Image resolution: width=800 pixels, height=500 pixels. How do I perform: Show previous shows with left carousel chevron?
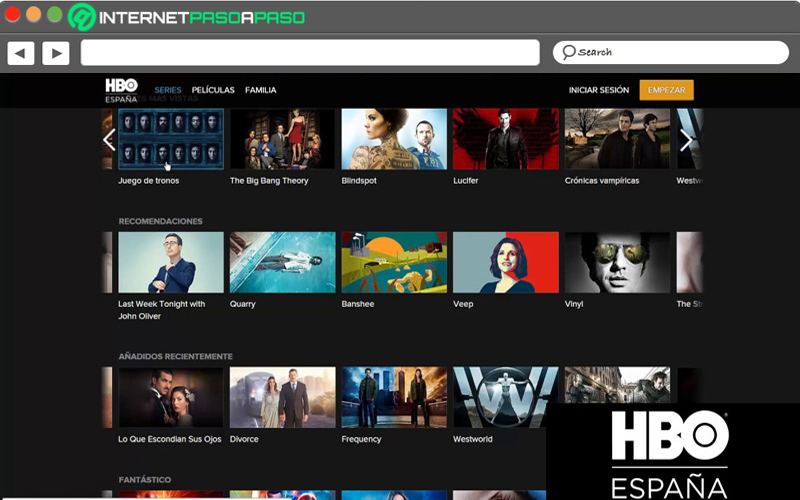(109, 140)
